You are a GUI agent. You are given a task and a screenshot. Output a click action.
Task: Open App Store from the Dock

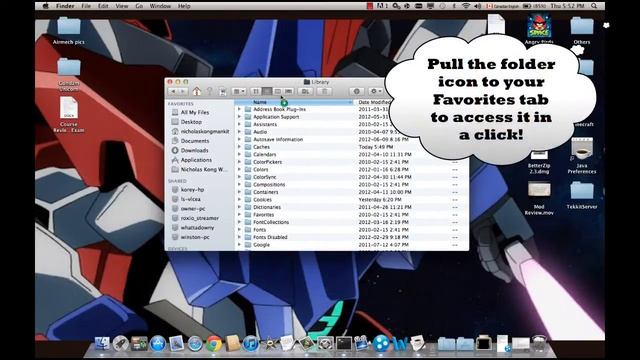(x=158, y=344)
